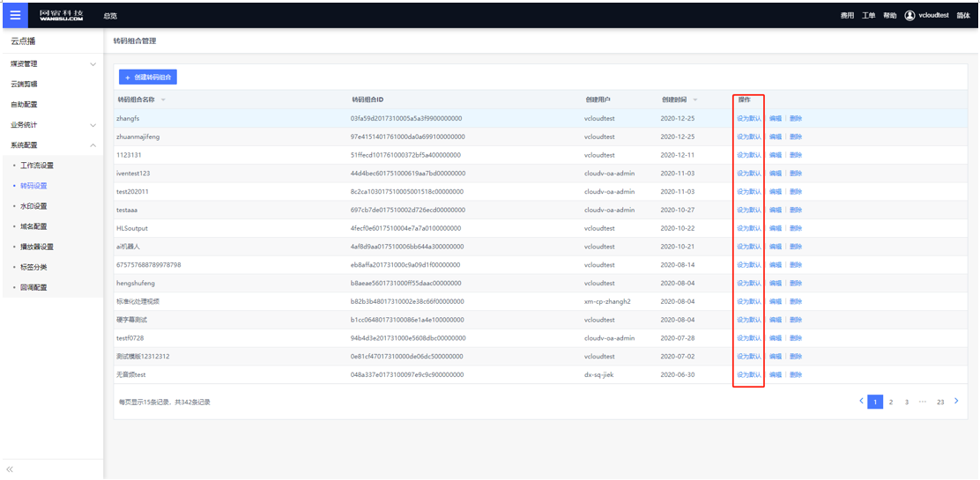Click the 转码组合管理 page title

[x=134, y=41]
